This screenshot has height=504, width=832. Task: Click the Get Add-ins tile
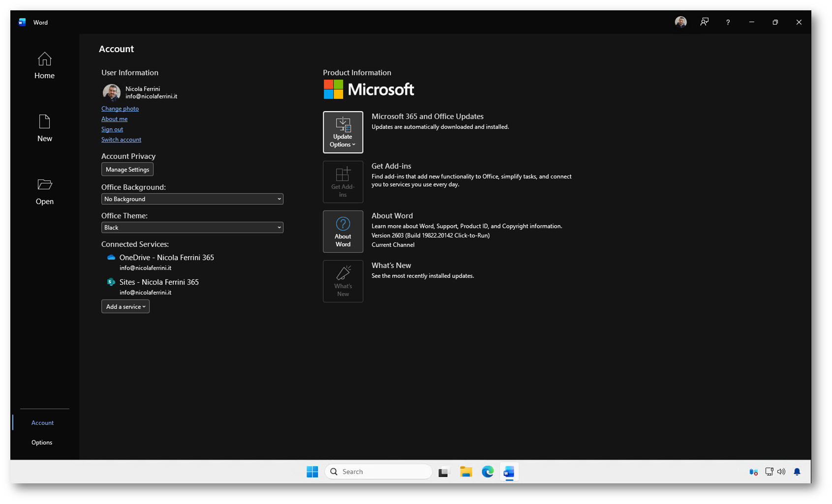tap(342, 182)
